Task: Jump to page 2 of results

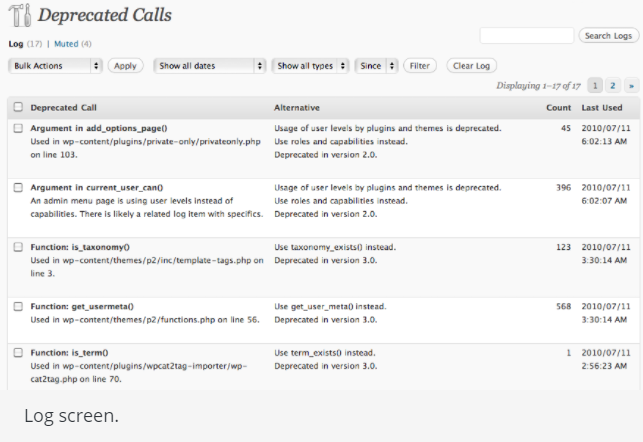Action: point(613,86)
